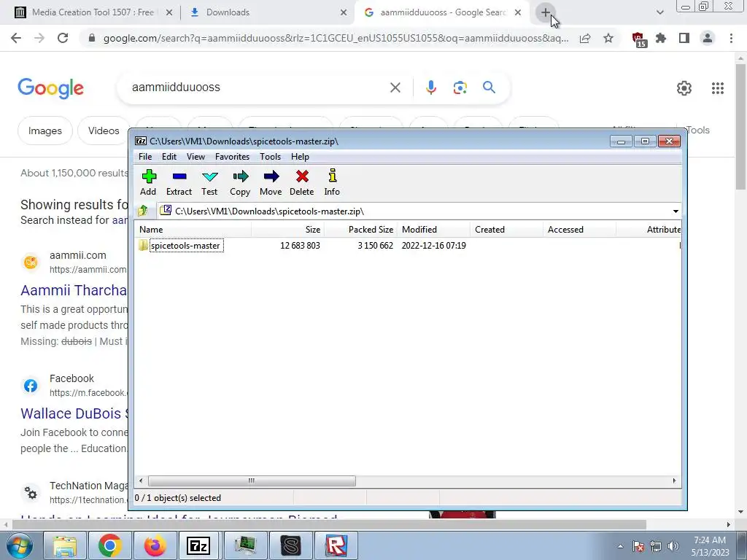Sort by Created column header
This screenshot has height=560, width=747.
click(x=506, y=230)
